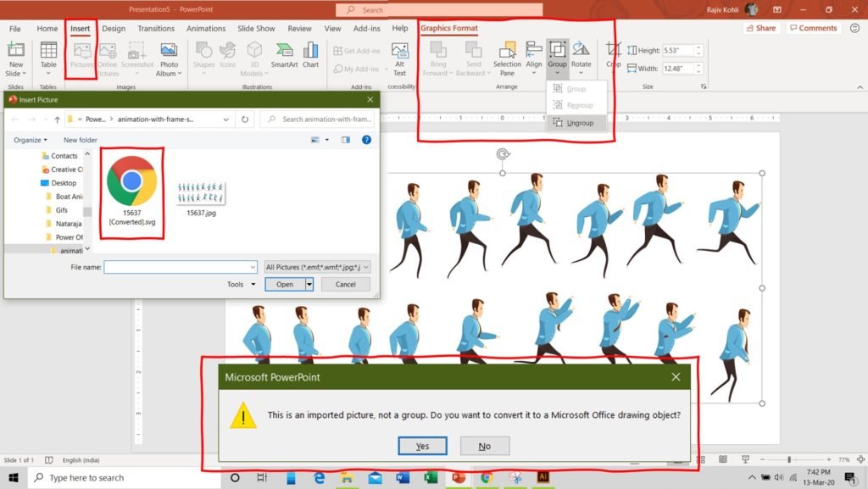Change view options dropdown in dialog
This screenshot has height=489, width=868.
tap(327, 140)
